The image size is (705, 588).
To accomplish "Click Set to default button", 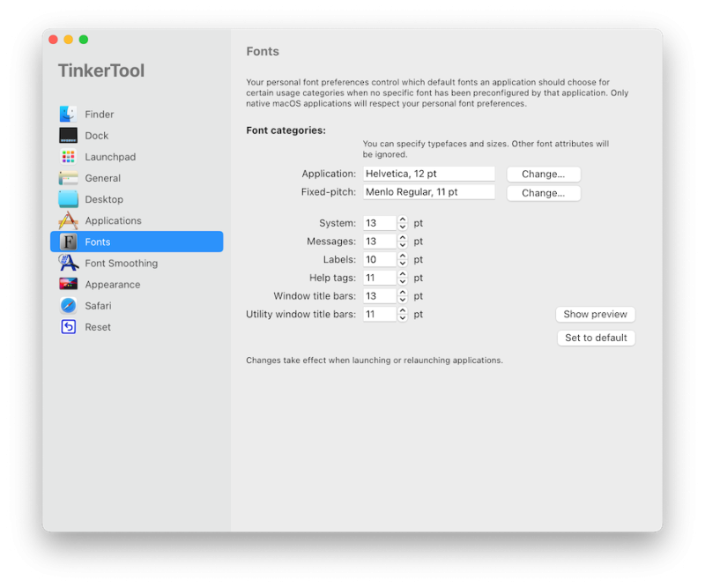I will point(596,338).
